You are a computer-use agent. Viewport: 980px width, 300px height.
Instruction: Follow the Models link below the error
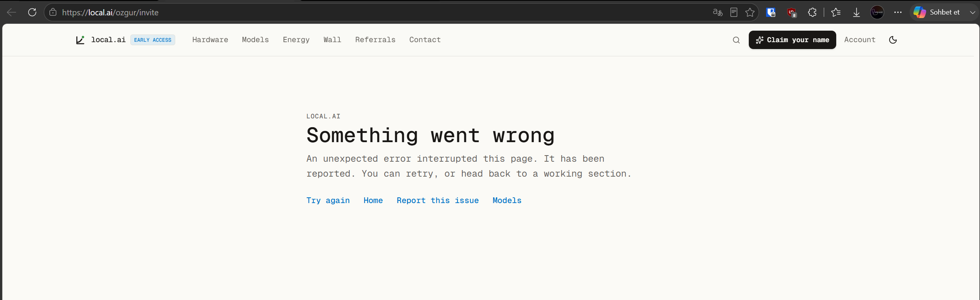(507, 200)
